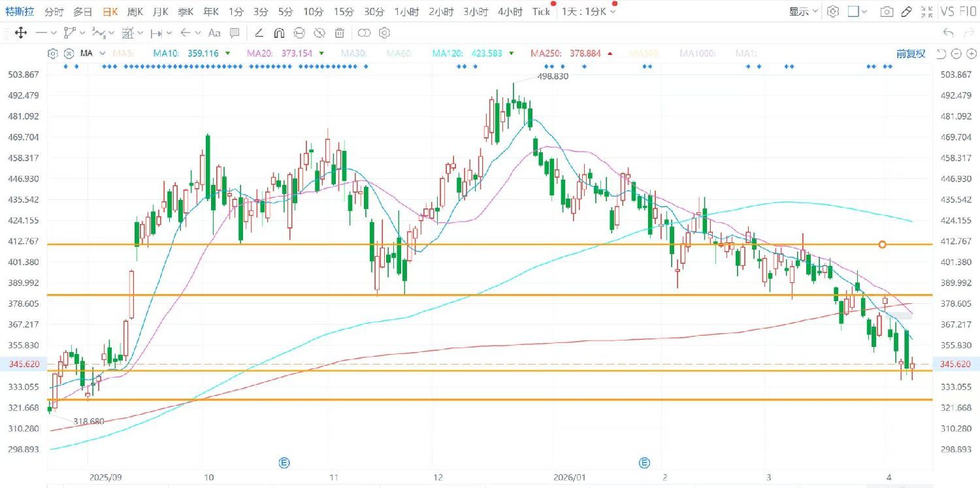
Task: Open the MA indicator dropdown arrow
Action: click(x=100, y=54)
